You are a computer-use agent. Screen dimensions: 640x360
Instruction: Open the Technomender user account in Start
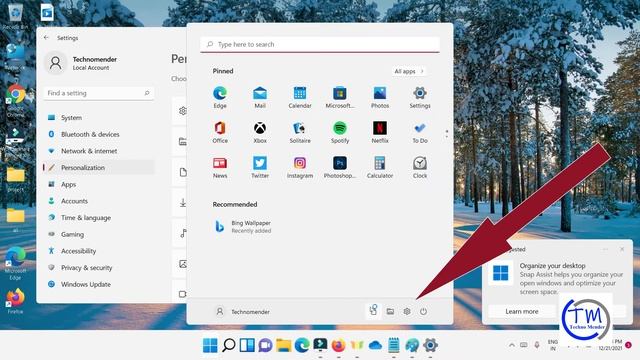[x=242, y=311]
